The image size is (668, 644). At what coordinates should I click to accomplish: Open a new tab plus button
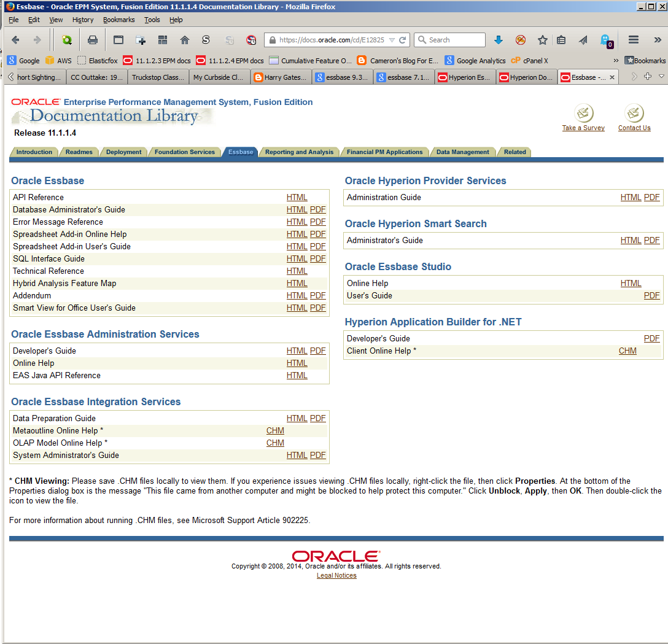[648, 77]
